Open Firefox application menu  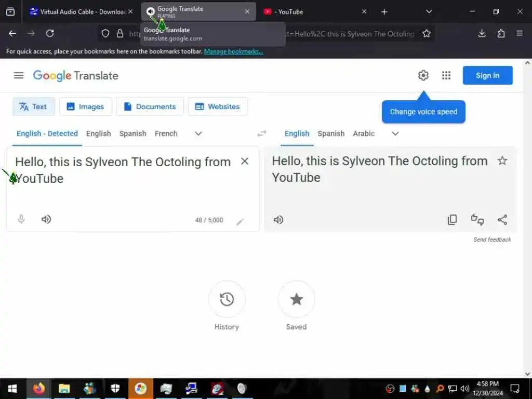click(520, 33)
